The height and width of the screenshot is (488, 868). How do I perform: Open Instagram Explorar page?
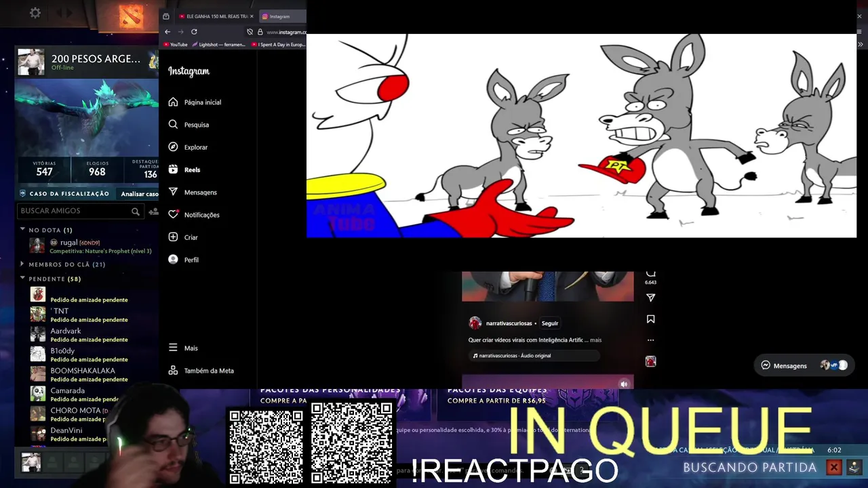coord(189,147)
